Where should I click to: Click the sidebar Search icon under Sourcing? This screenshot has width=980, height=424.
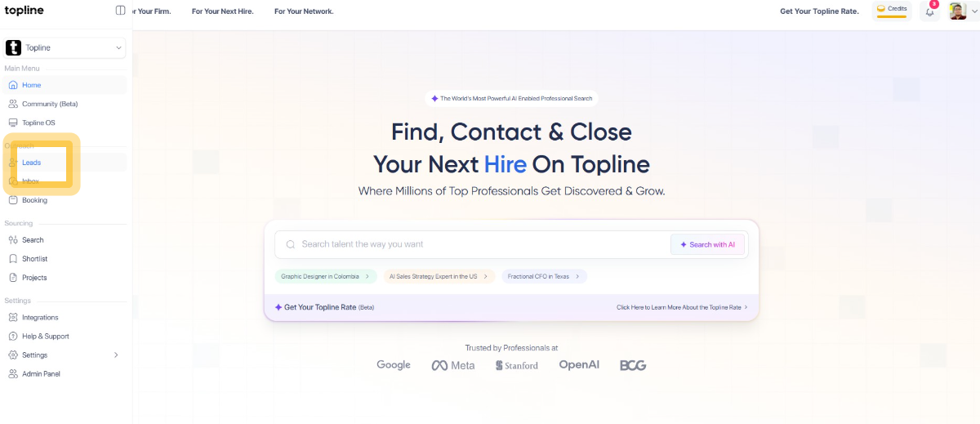click(13, 240)
